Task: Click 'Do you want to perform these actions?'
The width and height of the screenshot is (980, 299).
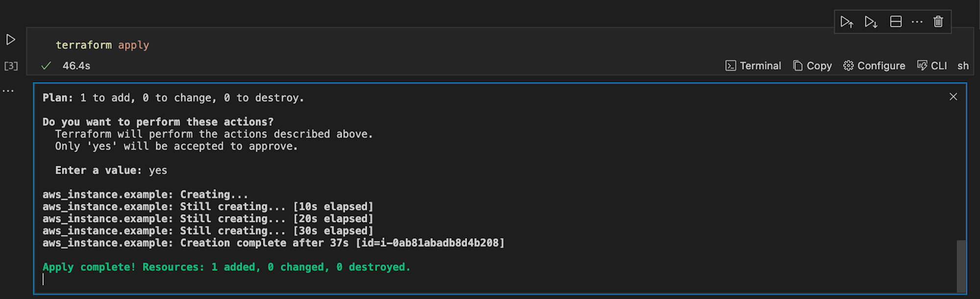Action: point(158,122)
